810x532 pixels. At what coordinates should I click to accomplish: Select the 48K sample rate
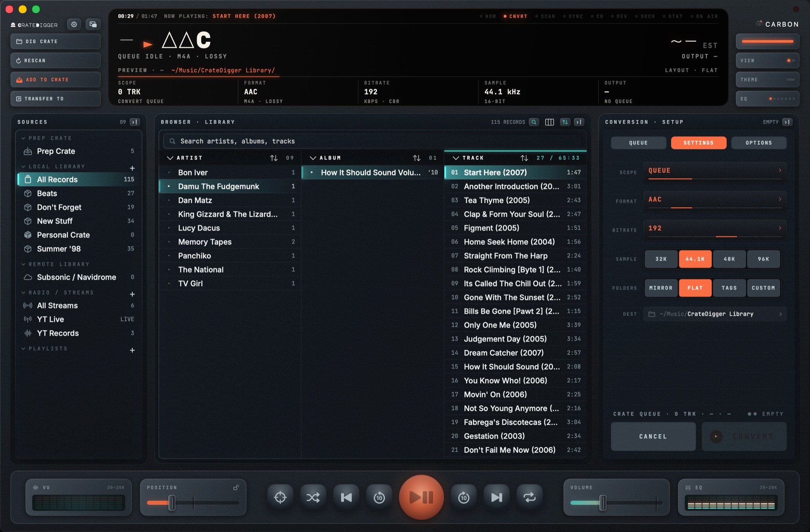(729, 259)
